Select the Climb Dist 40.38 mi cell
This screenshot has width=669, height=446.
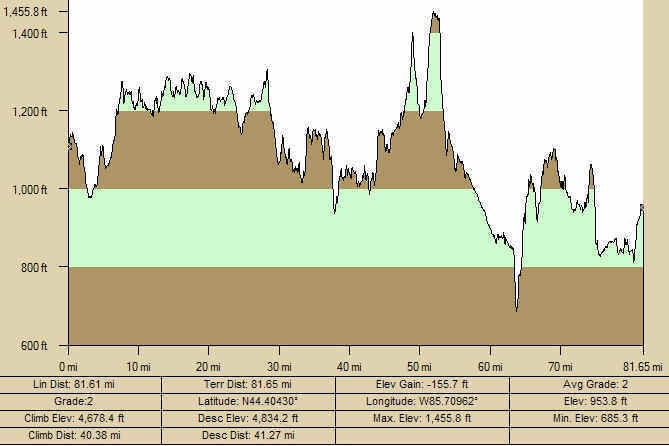pyautogui.click(x=80, y=435)
